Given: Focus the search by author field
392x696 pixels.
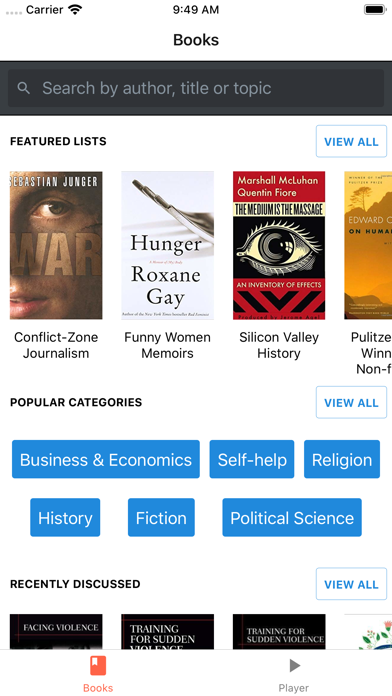Looking at the screenshot, I should click(x=196, y=88).
